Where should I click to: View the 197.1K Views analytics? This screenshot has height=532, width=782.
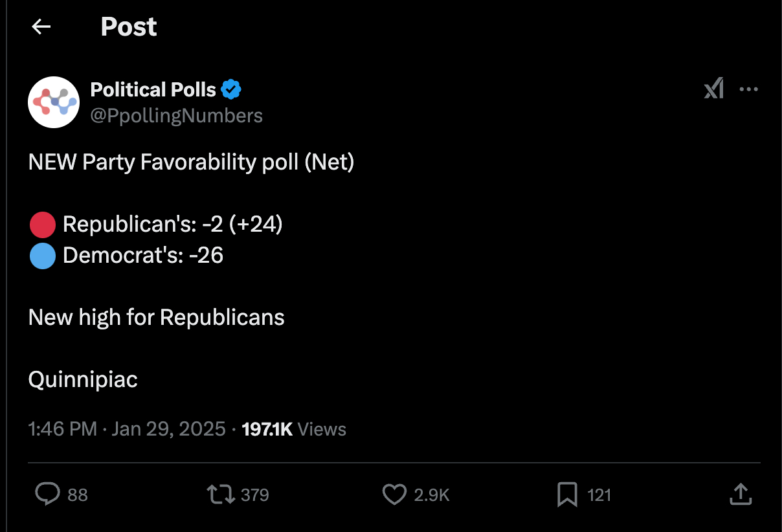coord(294,429)
